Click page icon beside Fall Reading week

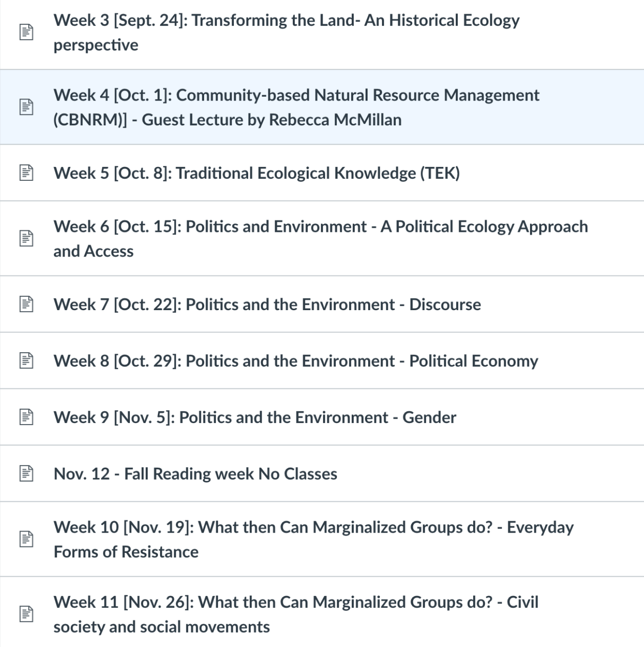tap(26, 474)
